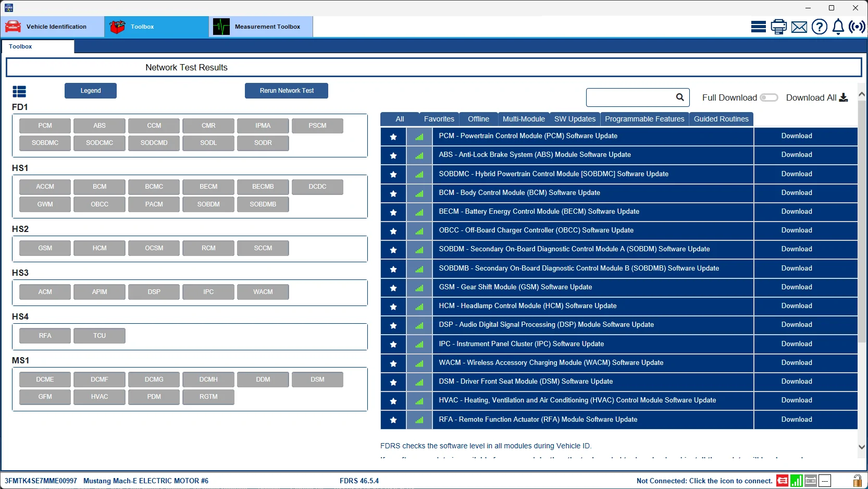Click the Download All arrow icon
The height and width of the screenshot is (489, 868).
[x=844, y=97]
